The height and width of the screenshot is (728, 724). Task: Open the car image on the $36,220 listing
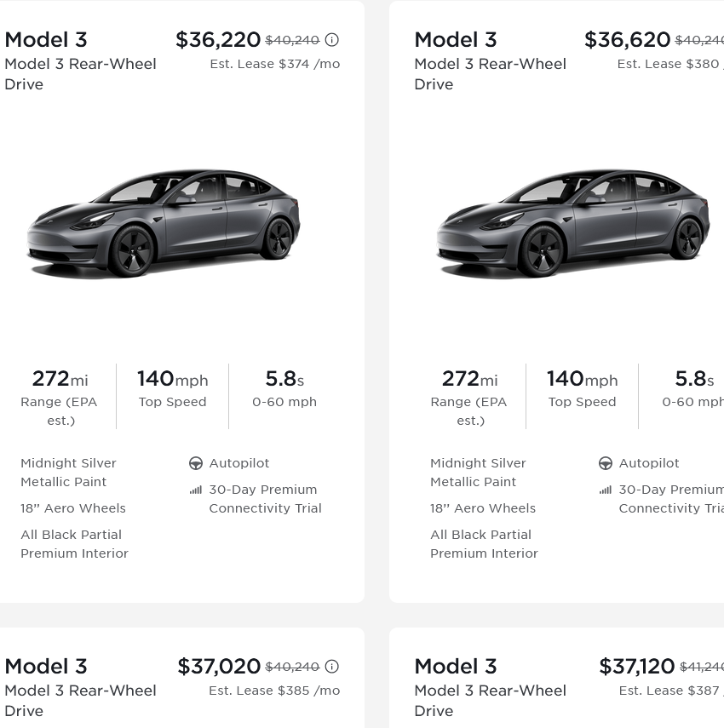click(164, 222)
